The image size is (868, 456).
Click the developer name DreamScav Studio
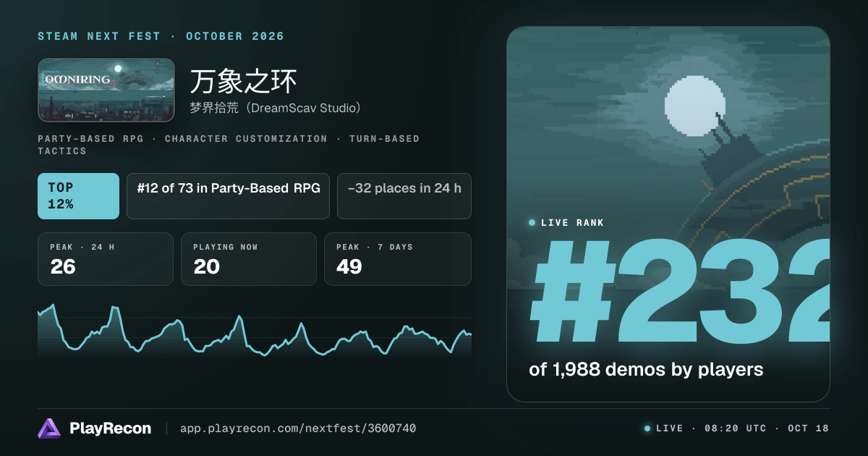click(276, 108)
